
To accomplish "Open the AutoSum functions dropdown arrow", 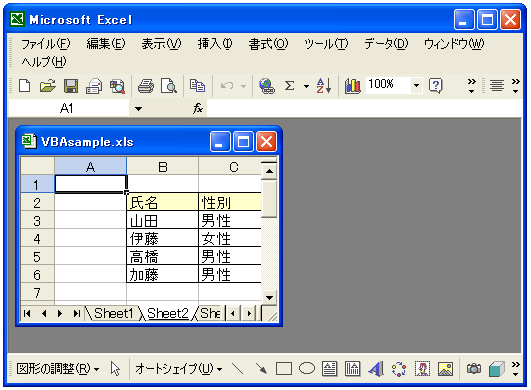I will click(306, 87).
